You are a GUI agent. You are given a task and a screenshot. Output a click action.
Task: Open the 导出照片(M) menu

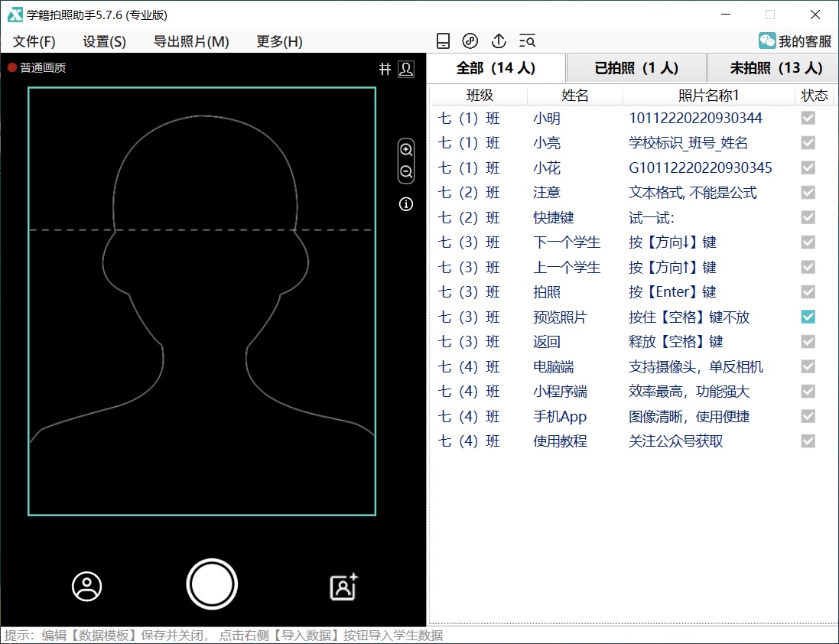191,41
